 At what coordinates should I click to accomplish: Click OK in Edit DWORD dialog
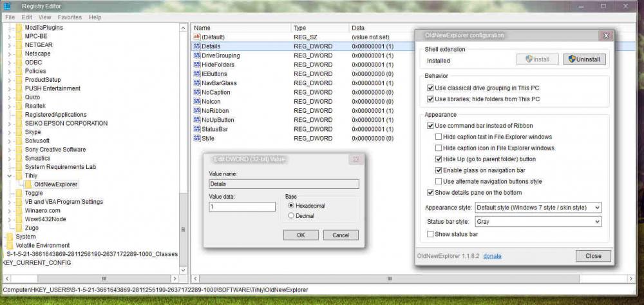pos(301,235)
